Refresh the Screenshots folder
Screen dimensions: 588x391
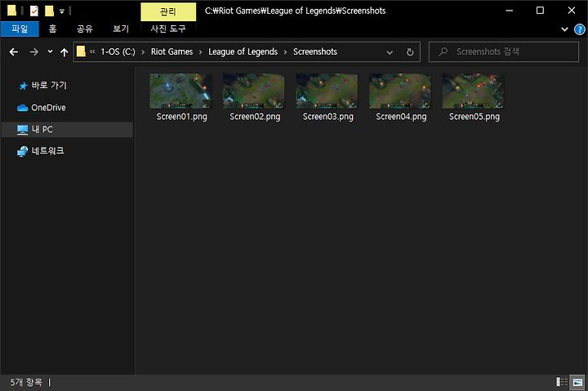410,52
